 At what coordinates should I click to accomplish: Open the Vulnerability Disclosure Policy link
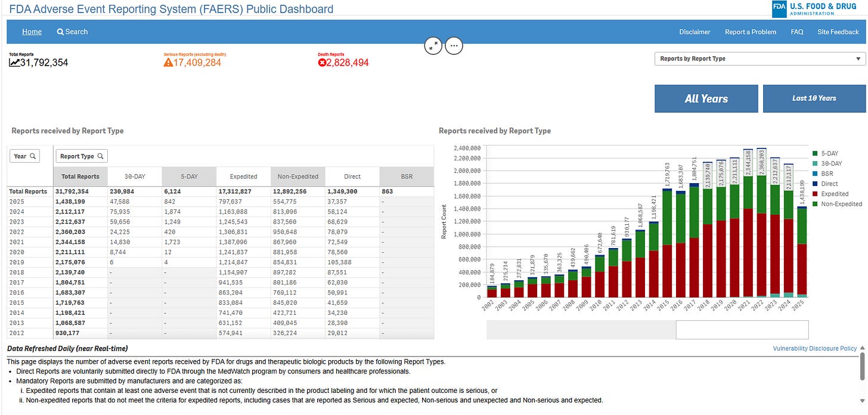[815, 348]
